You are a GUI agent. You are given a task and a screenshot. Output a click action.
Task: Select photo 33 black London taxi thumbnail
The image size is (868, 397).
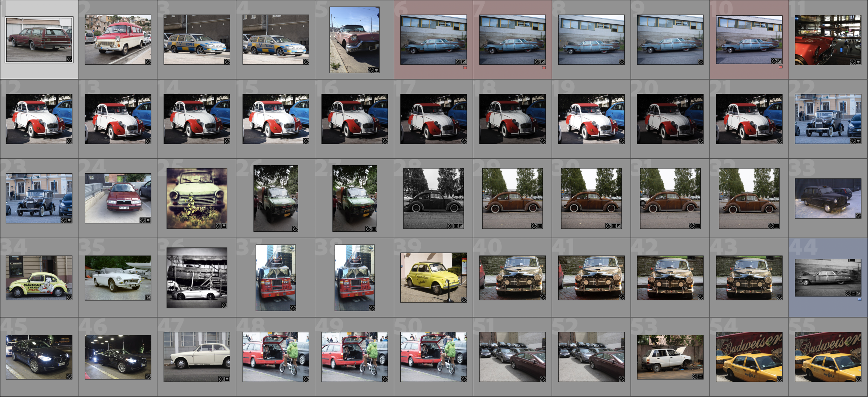[828, 198]
